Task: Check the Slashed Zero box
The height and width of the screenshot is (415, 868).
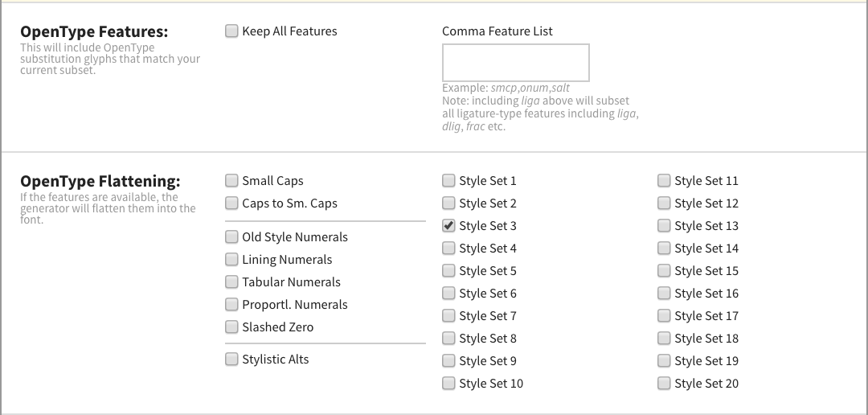Action: [231, 327]
